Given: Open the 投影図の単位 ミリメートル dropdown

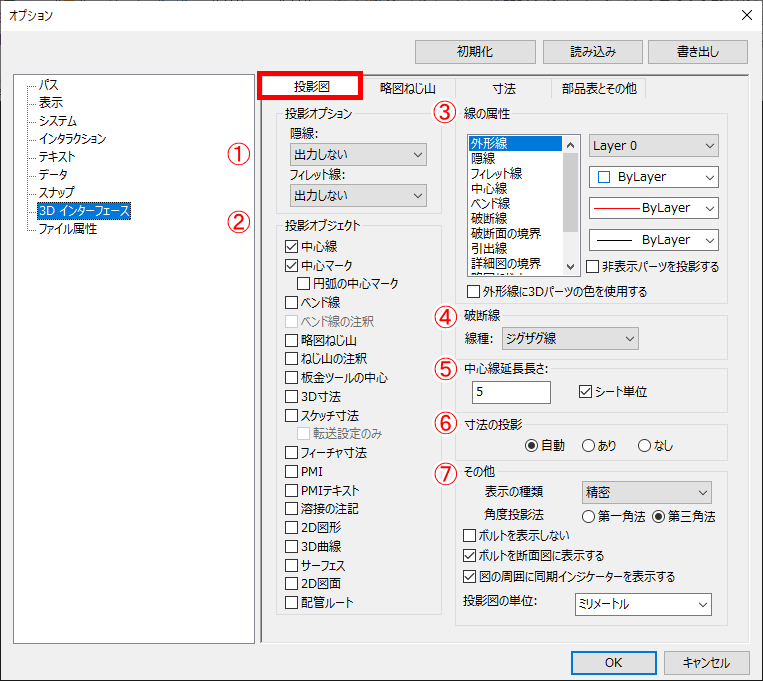Looking at the screenshot, I should click(x=642, y=604).
